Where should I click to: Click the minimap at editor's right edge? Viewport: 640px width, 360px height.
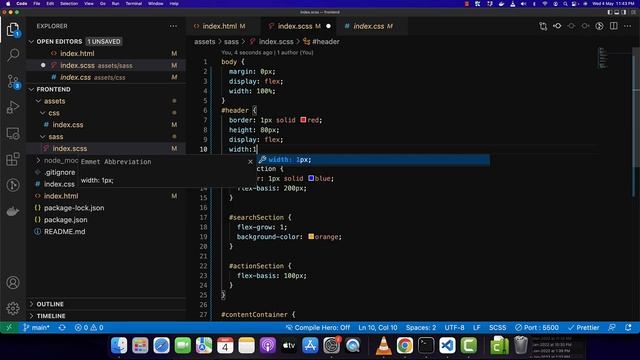(603, 58)
